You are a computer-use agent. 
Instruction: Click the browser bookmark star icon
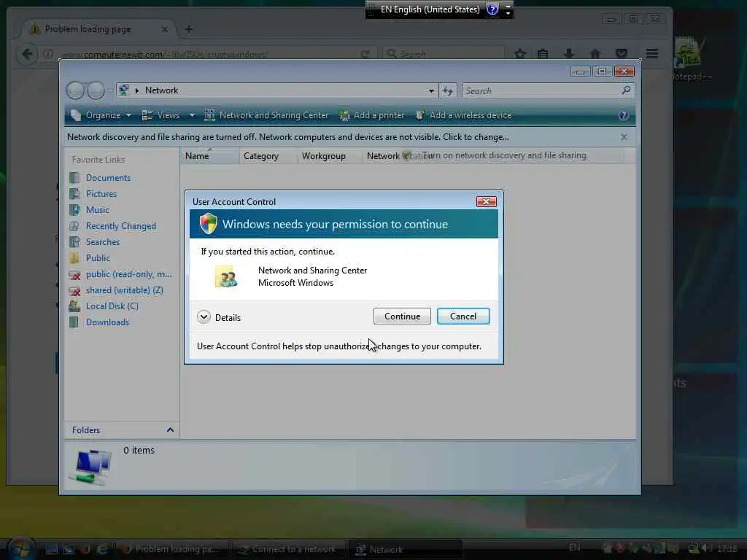tap(519, 54)
